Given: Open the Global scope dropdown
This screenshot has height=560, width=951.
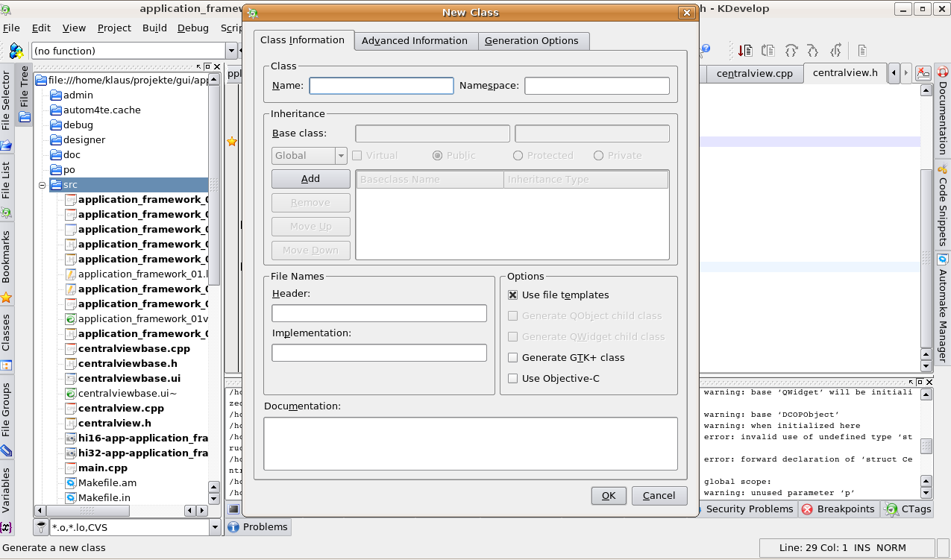Looking at the screenshot, I should tap(342, 156).
